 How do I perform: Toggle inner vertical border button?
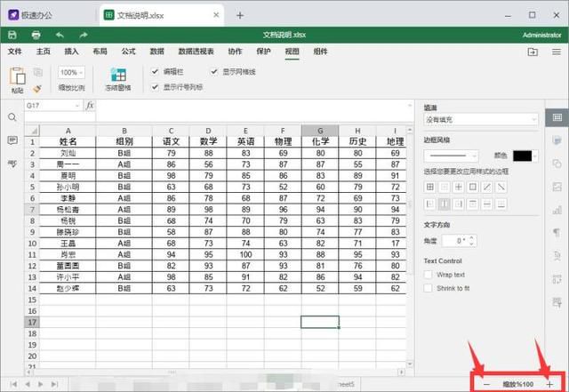click(445, 204)
